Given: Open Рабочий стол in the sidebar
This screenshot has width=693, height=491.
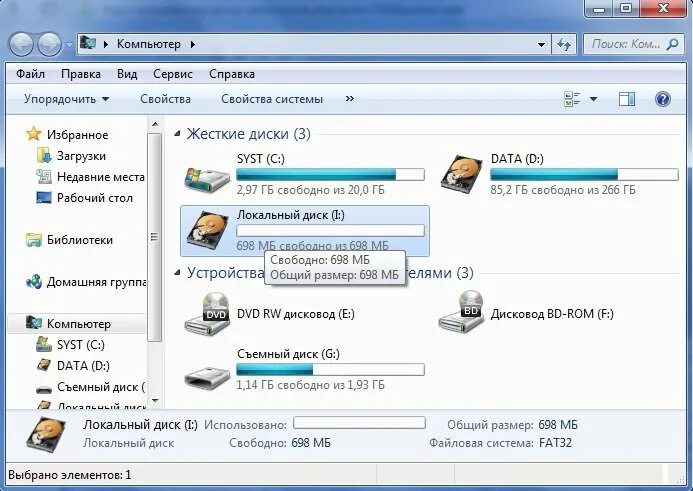Looking at the screenshot, I should click(x=95, y=198).
